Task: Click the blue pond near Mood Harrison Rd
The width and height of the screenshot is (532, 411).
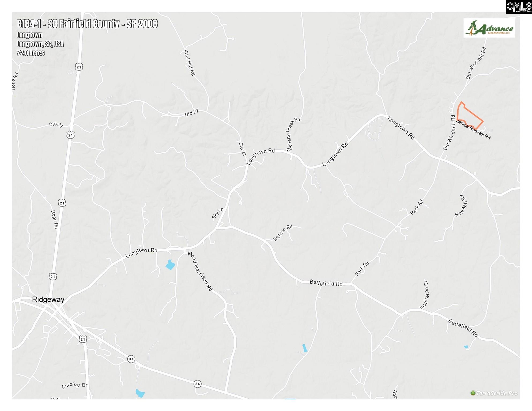Action: [x=170, y=265]
